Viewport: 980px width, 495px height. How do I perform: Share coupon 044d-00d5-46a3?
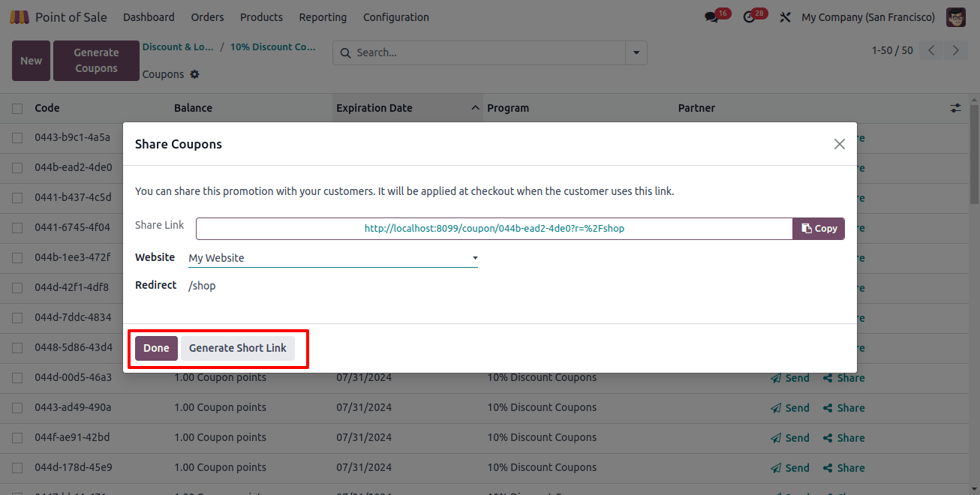844,378
